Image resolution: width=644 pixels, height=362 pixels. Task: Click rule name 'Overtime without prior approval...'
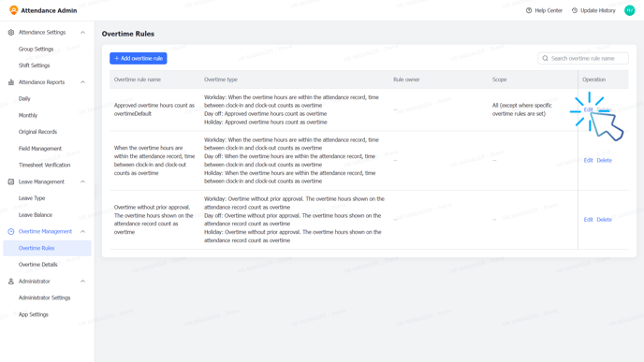[x=154, y=220]
